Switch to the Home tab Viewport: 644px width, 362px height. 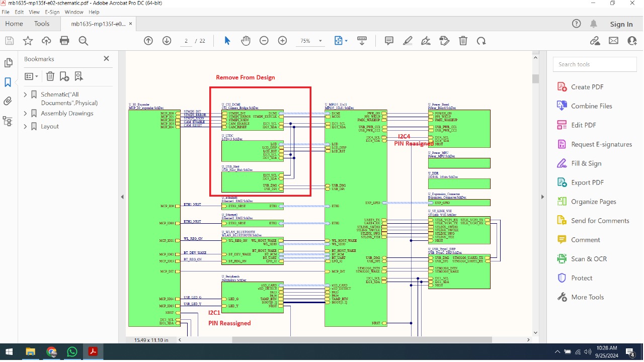(14, 23)
